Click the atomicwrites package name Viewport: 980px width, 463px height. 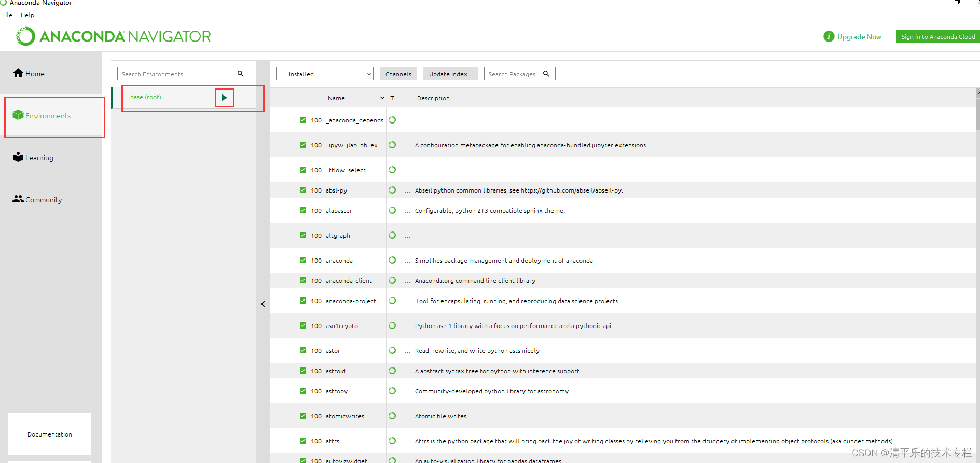pos(345,416)
